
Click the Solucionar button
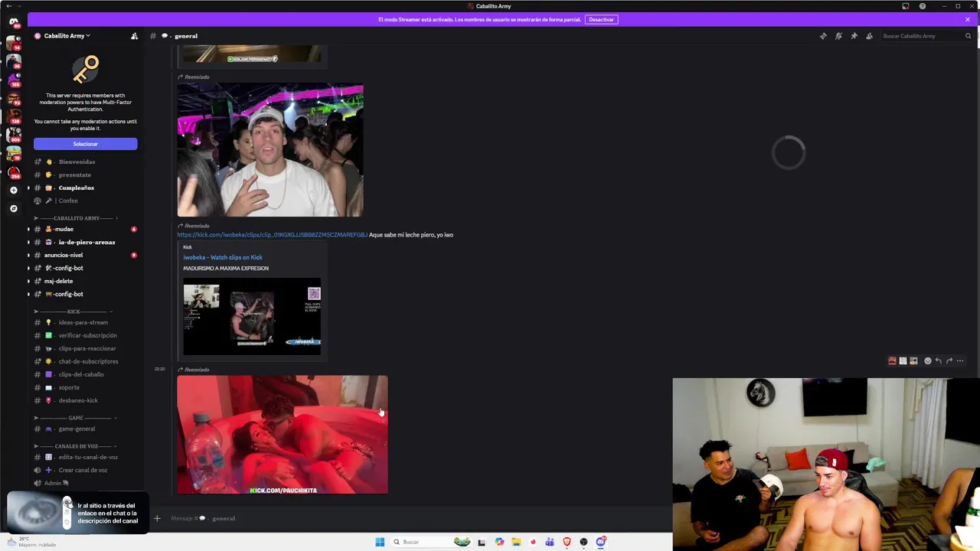[85, 144]
